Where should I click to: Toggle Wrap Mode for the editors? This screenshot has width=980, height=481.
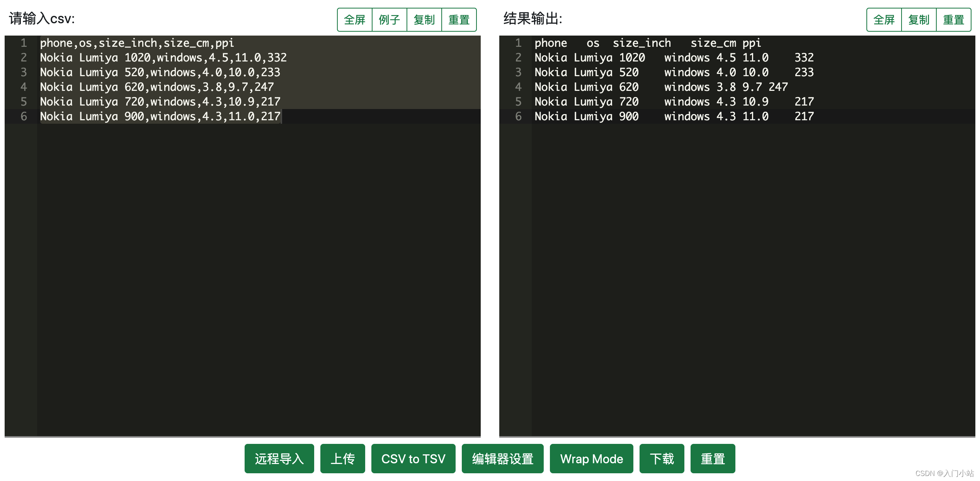(x=591, y=459)
